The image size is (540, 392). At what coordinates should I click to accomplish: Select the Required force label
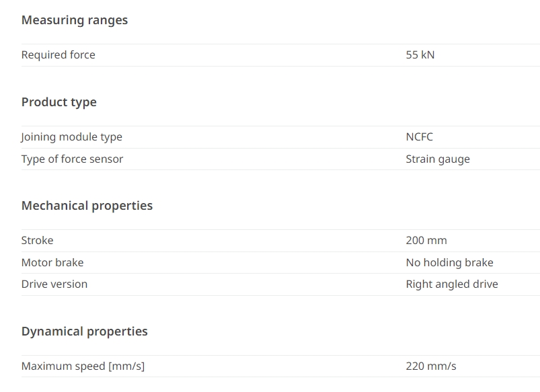coord(59,54)
